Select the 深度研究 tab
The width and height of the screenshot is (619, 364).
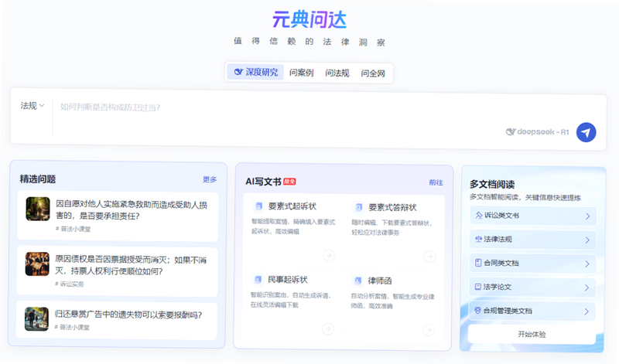point(256,72)
